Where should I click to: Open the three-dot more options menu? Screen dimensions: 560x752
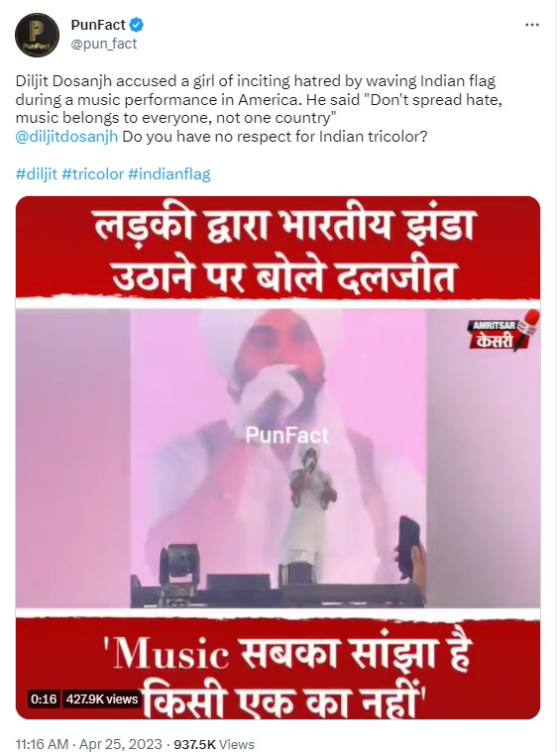tap(531, 25)
